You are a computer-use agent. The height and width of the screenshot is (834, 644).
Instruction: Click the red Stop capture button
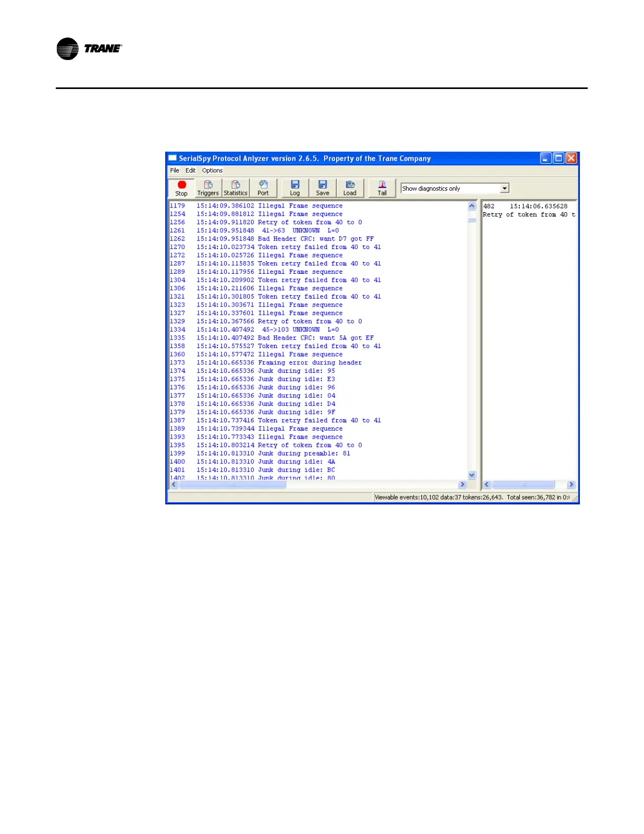pyautogui.click(x=182, y=188)
